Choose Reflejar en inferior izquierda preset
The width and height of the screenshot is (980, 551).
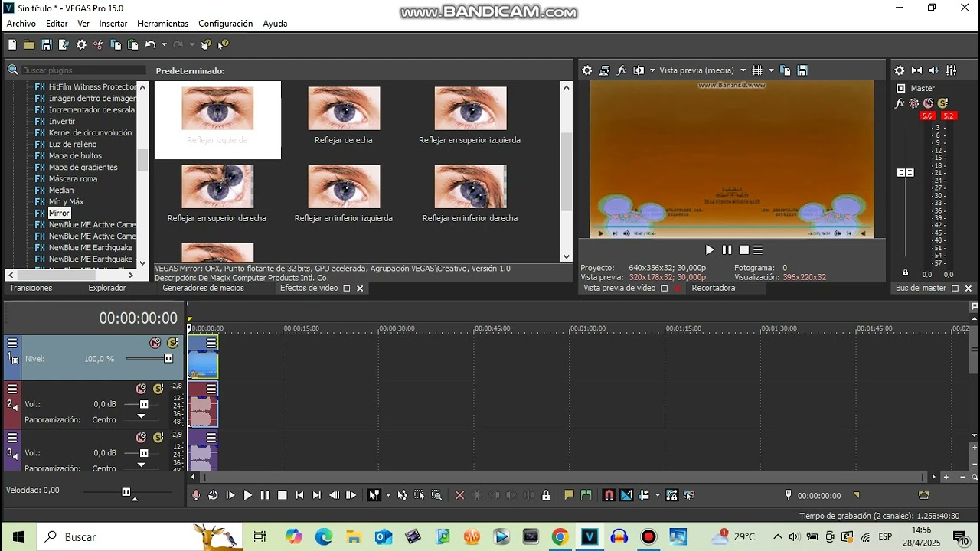click(344, 194)
